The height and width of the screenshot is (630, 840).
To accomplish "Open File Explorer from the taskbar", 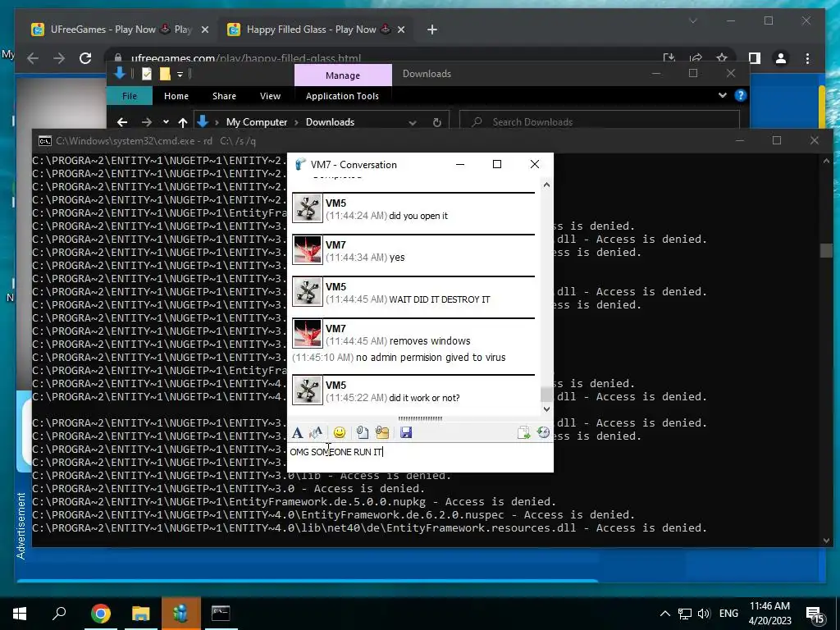I will pos(140,614).
